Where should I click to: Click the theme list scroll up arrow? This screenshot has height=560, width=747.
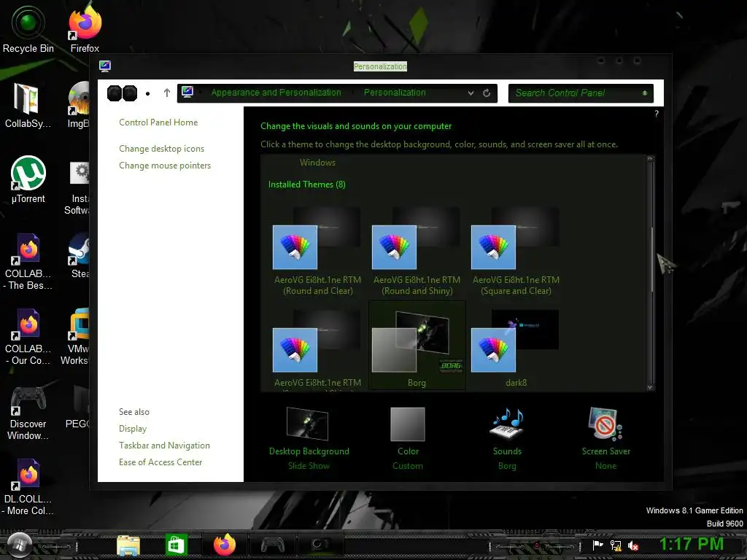[x=650, y=159]
